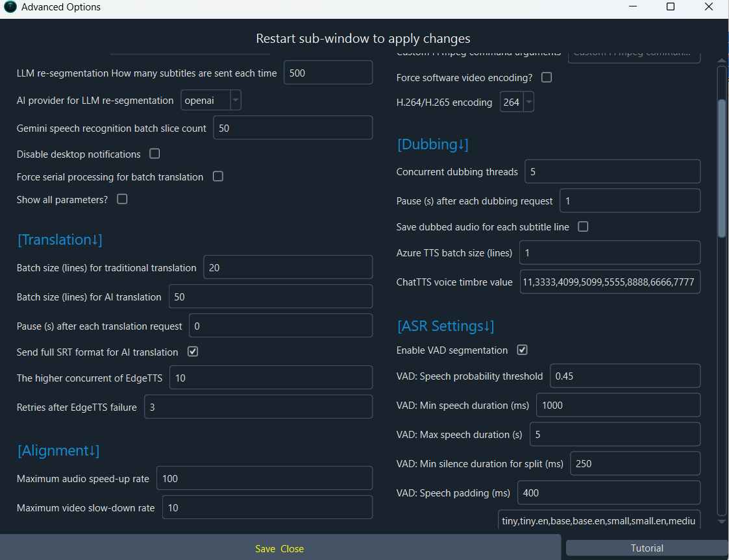This screenshot has height=560, width=729.
Task: Click the scrollbar down arrow
Action: 721,521
